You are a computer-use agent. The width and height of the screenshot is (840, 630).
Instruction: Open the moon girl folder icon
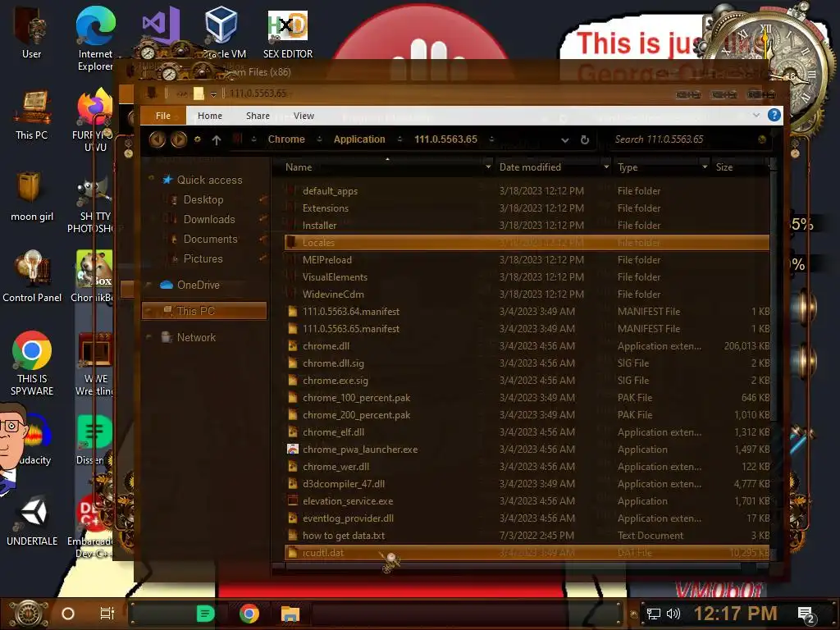[32, 195]
